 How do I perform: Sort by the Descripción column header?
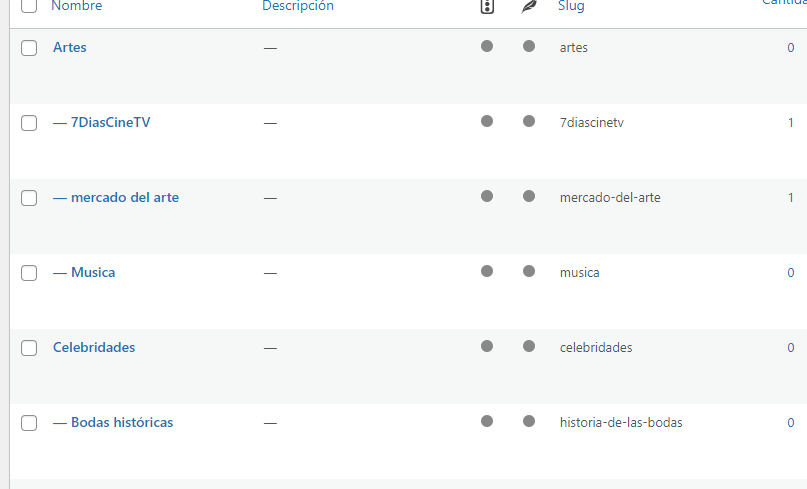[x=298, y=6]
